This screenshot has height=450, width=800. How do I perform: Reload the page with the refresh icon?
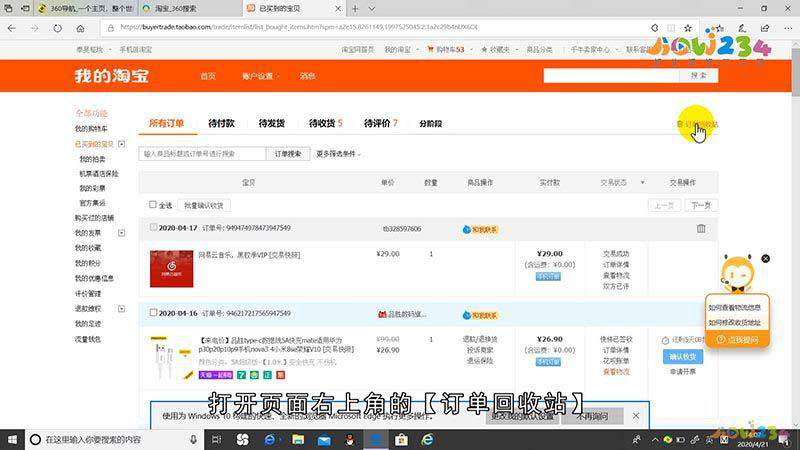[57, 28]
